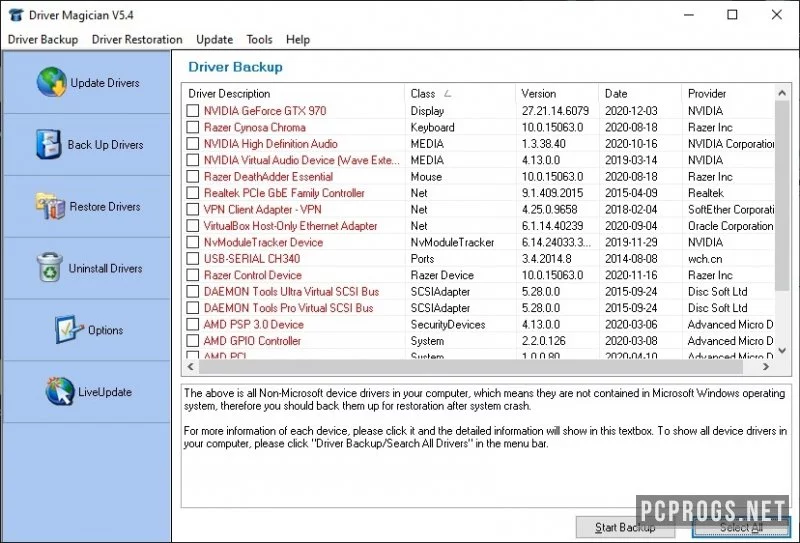This screenshot has height=543, width=800.
Task: Select the AMD GPIO Controller driver name
Action: point(252,340)
